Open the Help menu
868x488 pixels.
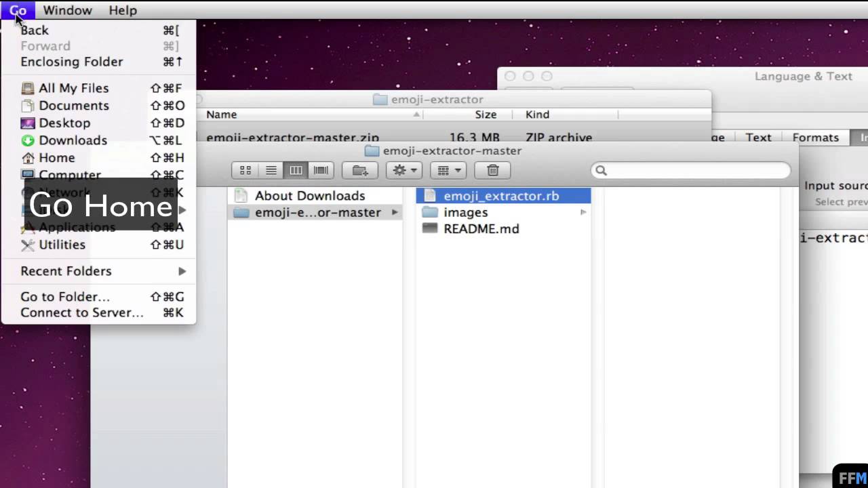[x=123, y=10]
